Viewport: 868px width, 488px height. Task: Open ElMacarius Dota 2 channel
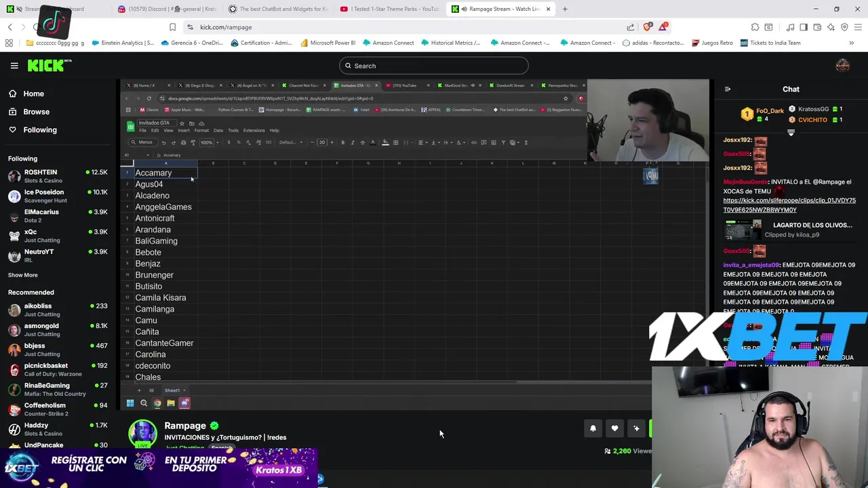(x=58, y=216)
